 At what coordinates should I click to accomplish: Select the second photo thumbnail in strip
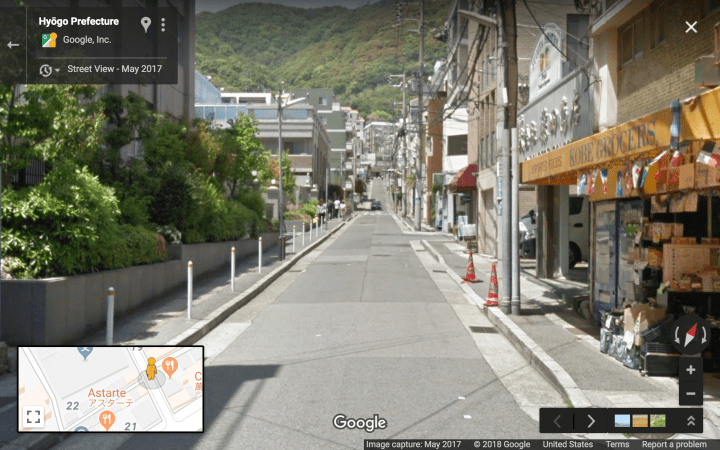coord(640,421)
